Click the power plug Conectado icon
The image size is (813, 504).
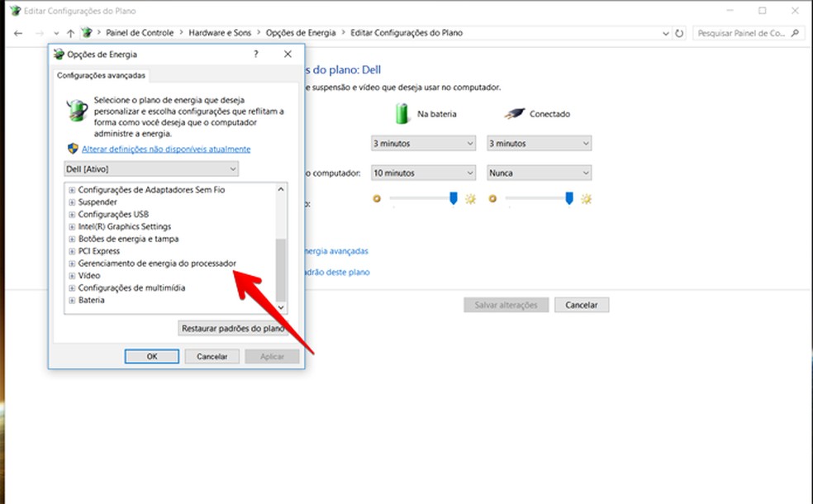[515, 113]
